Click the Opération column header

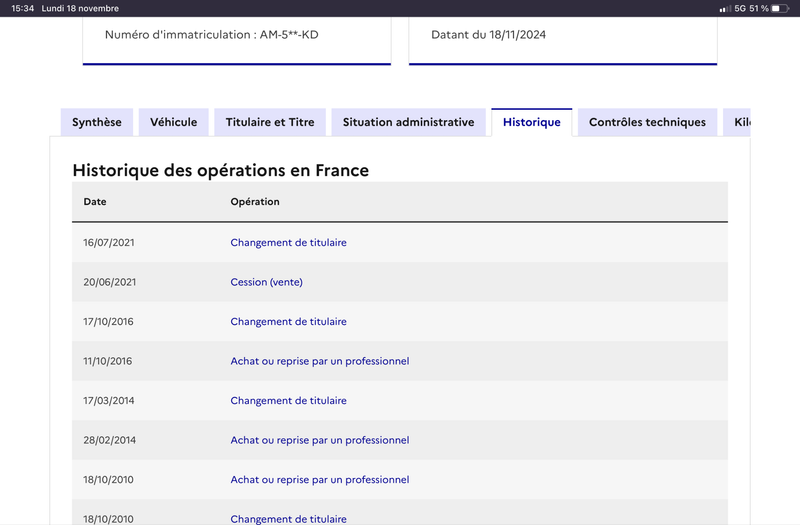[x=255, y=202]
